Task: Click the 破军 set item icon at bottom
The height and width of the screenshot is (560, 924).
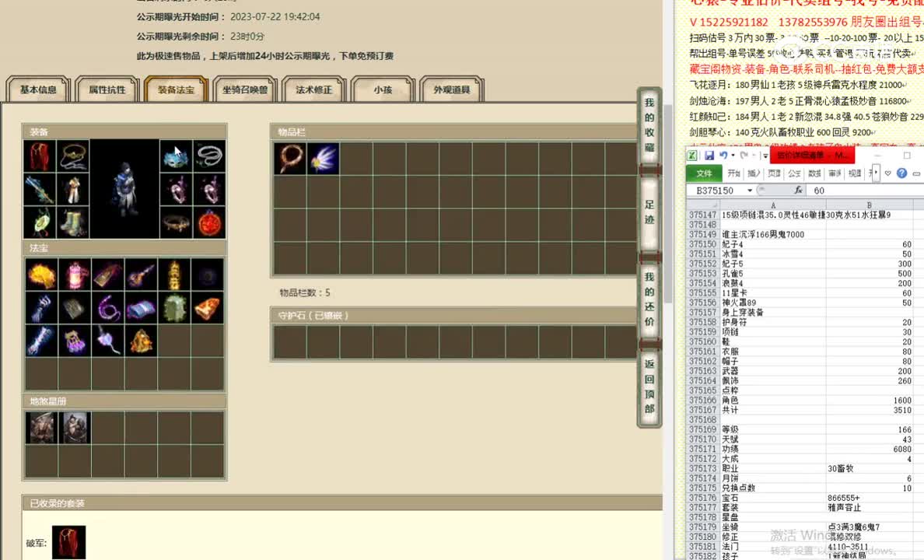Action: pyautogui.click(x=68, y=542)
